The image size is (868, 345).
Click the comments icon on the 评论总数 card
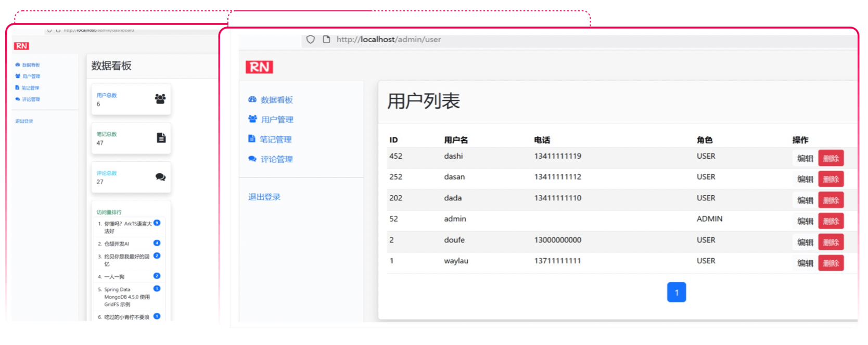[160, 177]
